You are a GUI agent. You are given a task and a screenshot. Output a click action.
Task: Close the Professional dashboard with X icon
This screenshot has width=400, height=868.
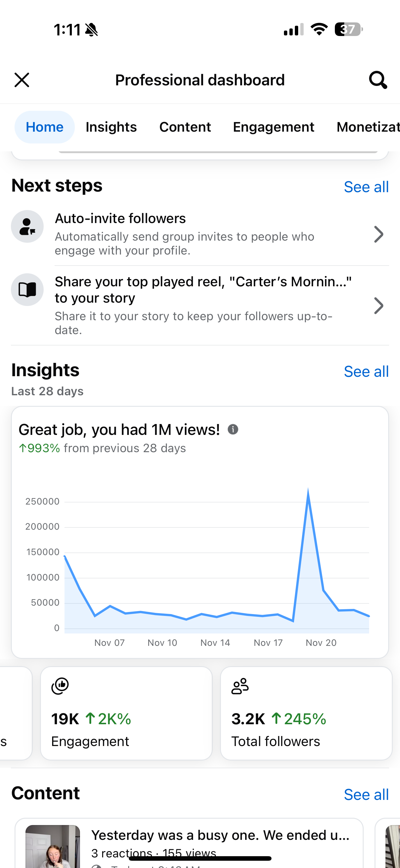click(22, 80)
